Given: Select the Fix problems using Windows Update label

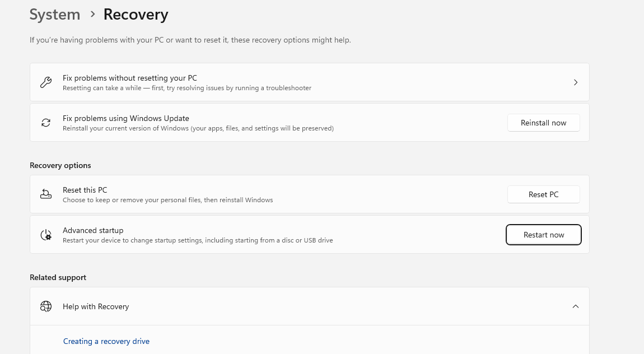Looking at the screenshot, I should point(126,118).
